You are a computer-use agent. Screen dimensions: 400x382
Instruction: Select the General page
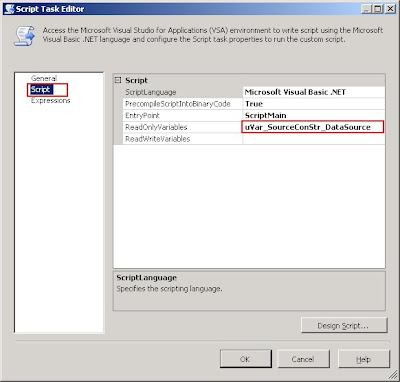click(44, 78)
